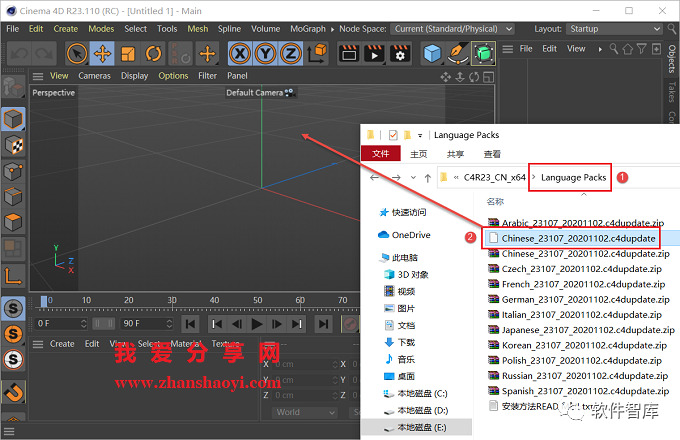Click Object Manager search icon
Viewport: 680px width, 440px height.
[614, 49]
